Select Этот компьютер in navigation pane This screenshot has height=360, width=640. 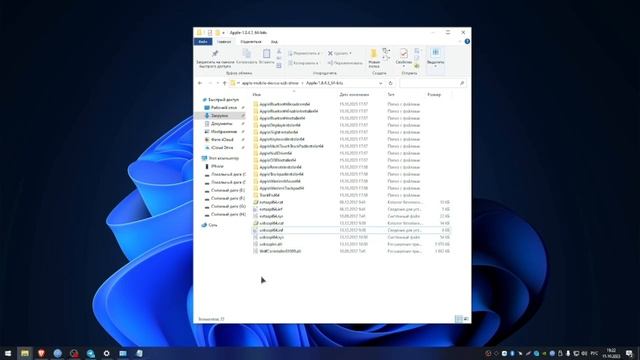click(x=224, y=158)
